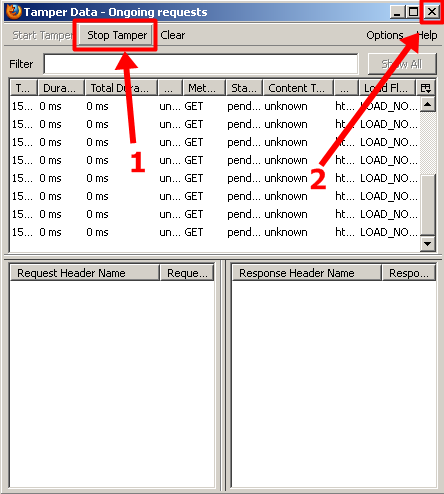444x494 pixels.
Task: Click Response Header Name column header
Action: click(x=306, y=273)
